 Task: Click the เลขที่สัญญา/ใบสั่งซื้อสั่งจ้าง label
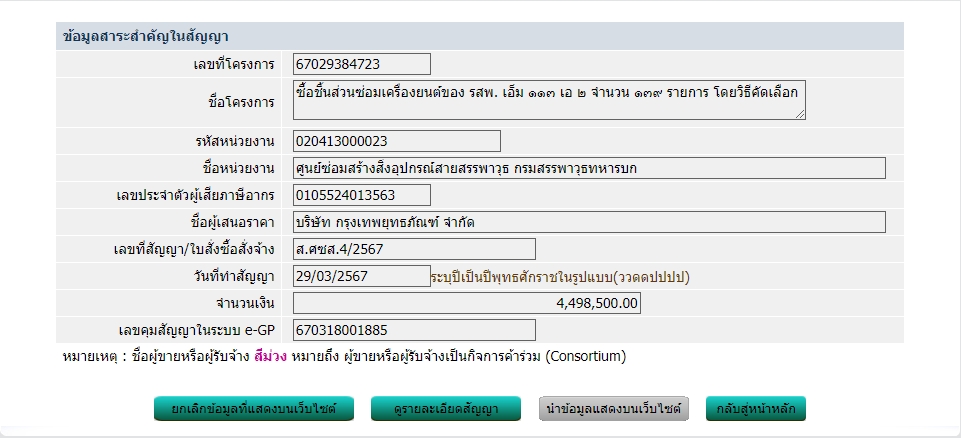click(x=196, y=249)
